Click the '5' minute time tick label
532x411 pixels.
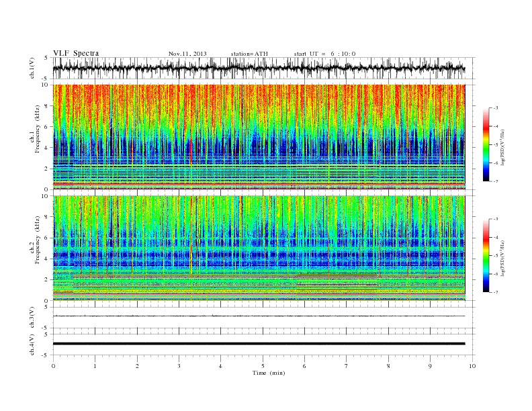pyautogui.click(x=263, y=366)
